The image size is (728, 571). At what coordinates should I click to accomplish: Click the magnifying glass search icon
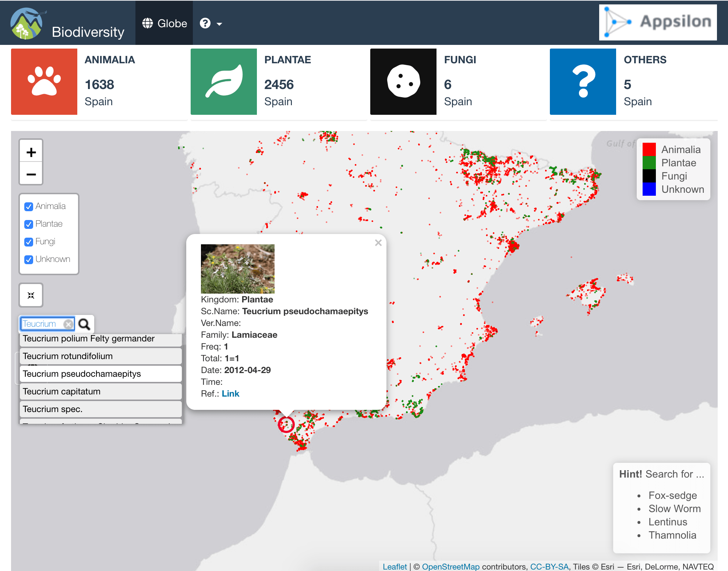tap(84, 324)
